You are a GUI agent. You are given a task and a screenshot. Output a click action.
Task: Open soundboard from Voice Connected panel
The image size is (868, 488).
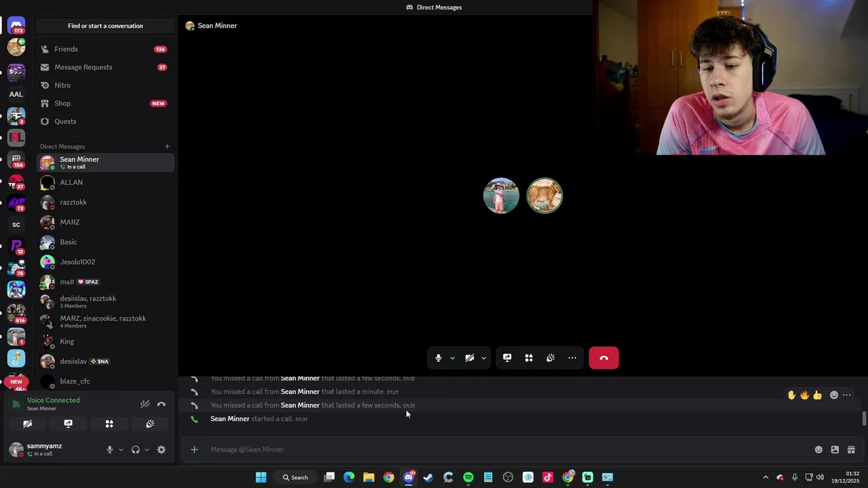[x=150, y=424]
